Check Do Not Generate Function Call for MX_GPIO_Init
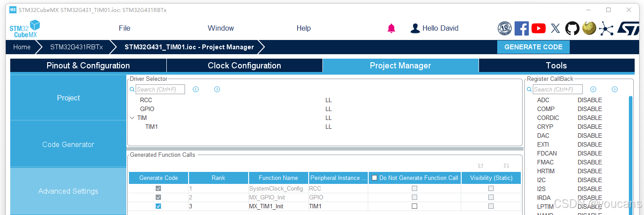This screenshot has width=644, height=215. [415, 197]
